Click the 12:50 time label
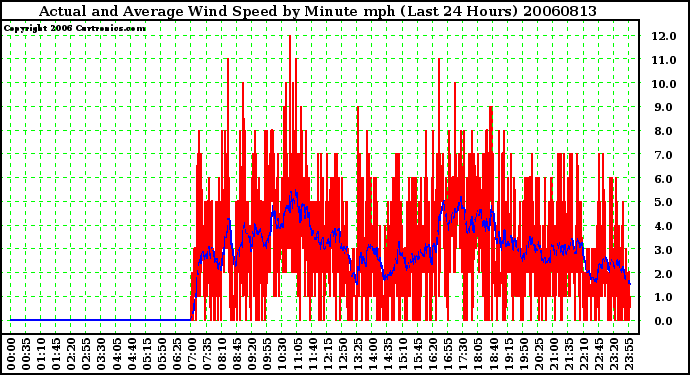 pos(342,354)
